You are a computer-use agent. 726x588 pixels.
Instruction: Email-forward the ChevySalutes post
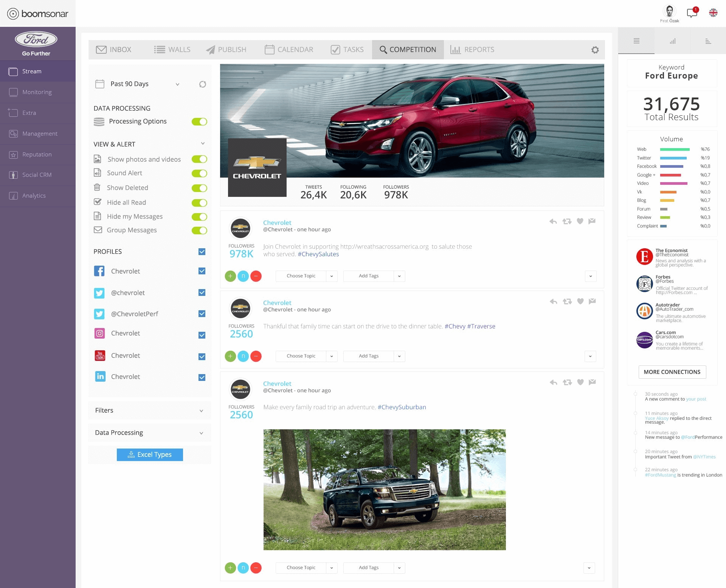pyautogui.click(x=592, y=221)
